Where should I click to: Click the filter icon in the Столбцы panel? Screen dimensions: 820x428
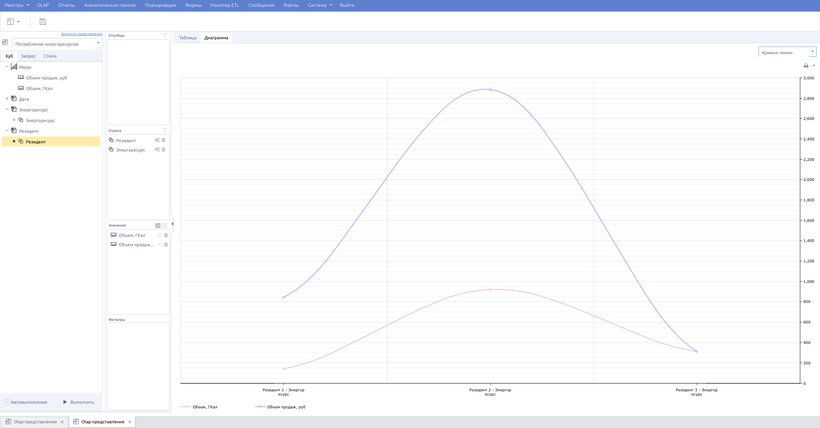tap(165, 36)
